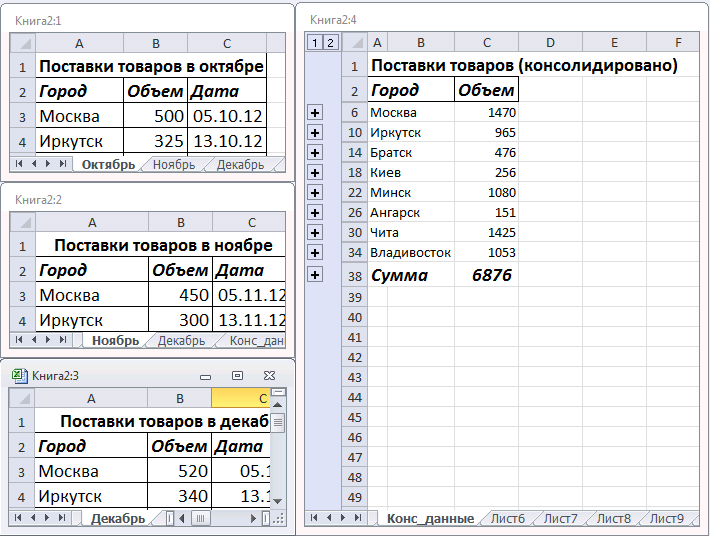This screenshot has width=710, height=536.
Task: Select column D header in Книга2:4
Action: coord(550,43)
